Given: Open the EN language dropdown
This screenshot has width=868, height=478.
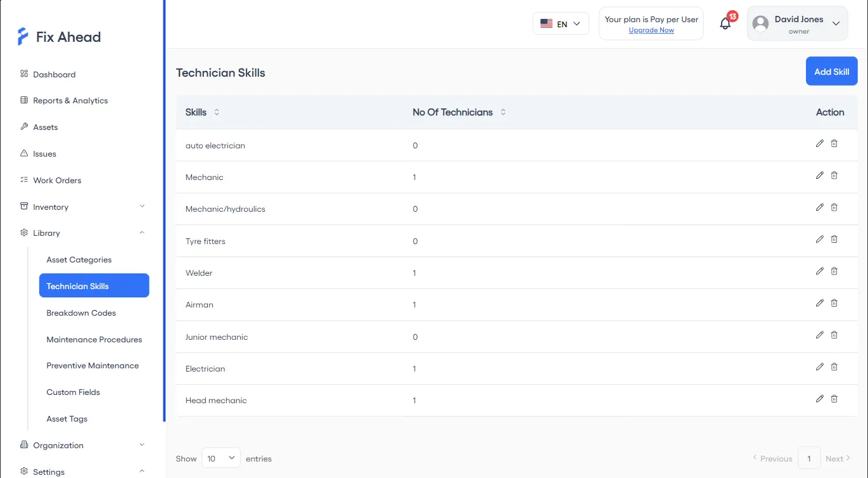Looking at the screenshot, I should click(561, 24).
